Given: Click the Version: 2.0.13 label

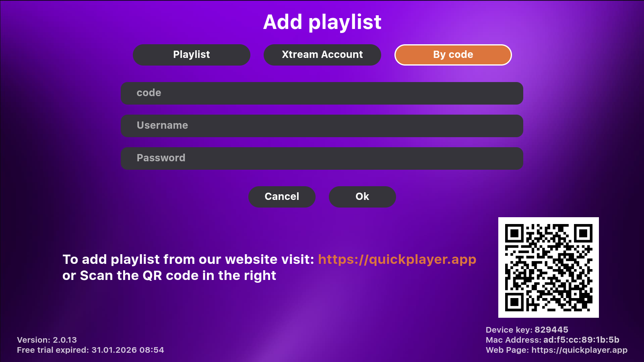Looking at the screenshot, I should coord(47,340).
